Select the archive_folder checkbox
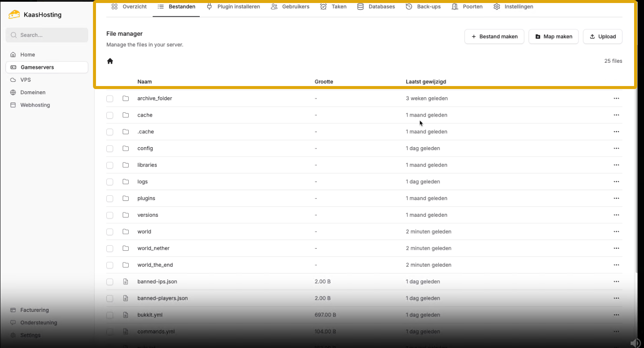The width and height of the screenshot is (644, 348). [110, 99]
